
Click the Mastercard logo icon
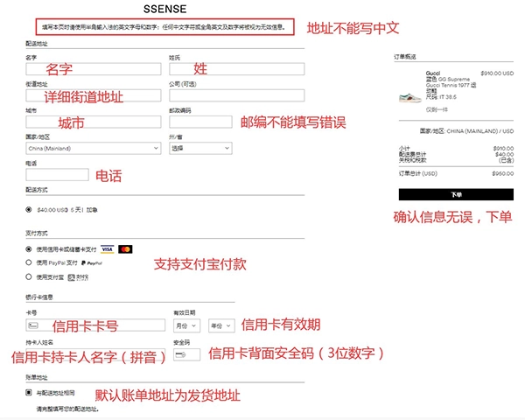click(x=125, y=249)
